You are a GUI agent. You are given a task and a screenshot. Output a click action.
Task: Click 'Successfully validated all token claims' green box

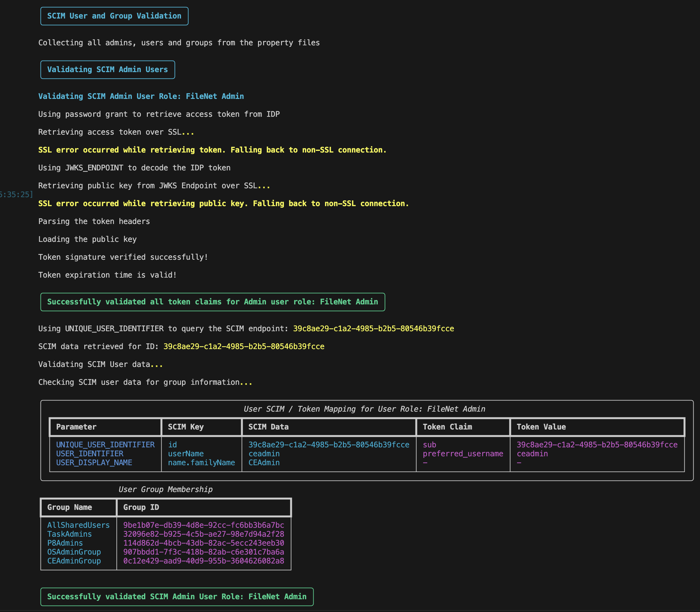[213, 302]
